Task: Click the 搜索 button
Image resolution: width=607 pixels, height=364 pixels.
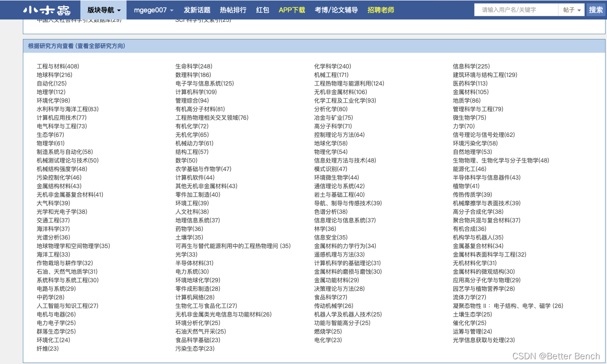Action: point(596,10)
